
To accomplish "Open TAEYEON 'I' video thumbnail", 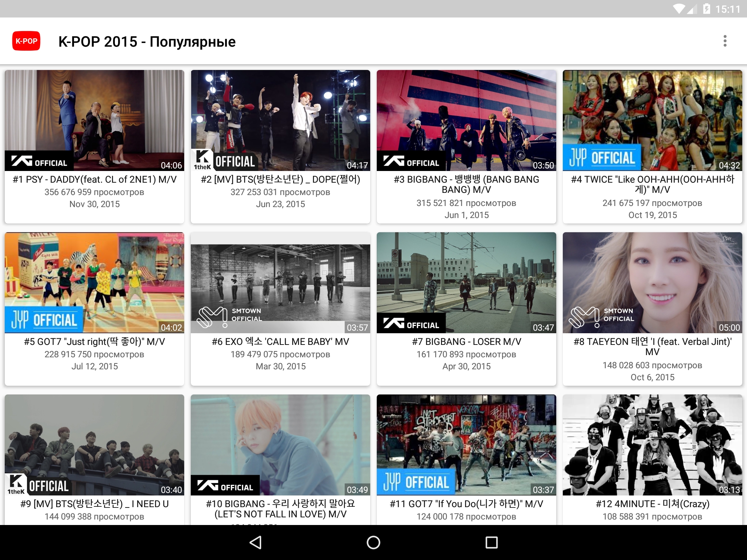I will (653, 283).
